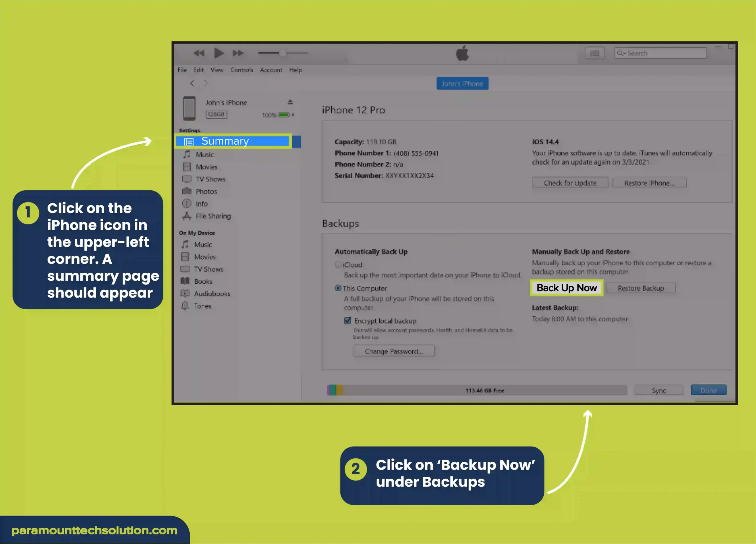This screenshot has width=756, height=544.
Task: Click the back navigation arrow
Action: click(x=192, y=83)
